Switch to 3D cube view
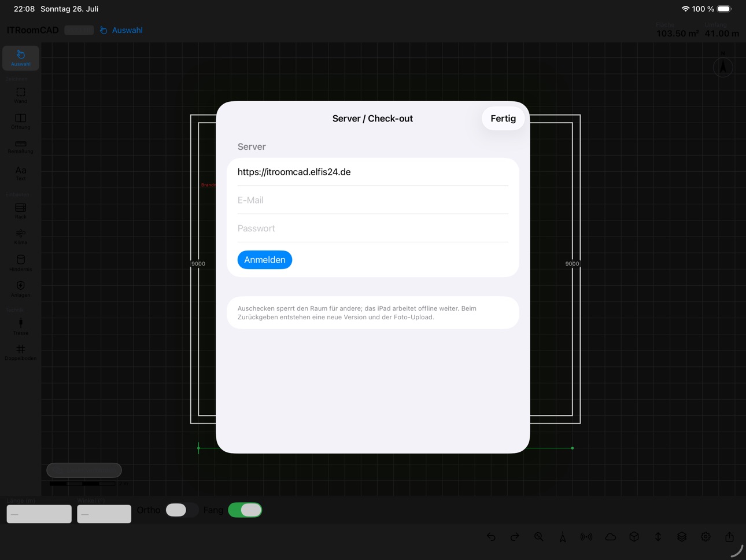 pos(634,537)
